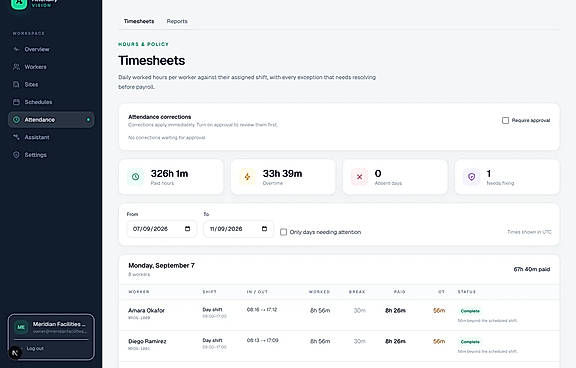The width and height of the screenshot is (576, 368).
Task: Click Attendance corrections heading
Action: pos(160,117)
